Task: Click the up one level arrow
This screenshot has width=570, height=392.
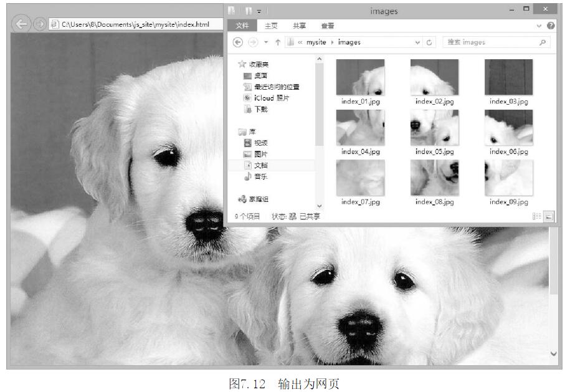Action: [x=277, y=42]
